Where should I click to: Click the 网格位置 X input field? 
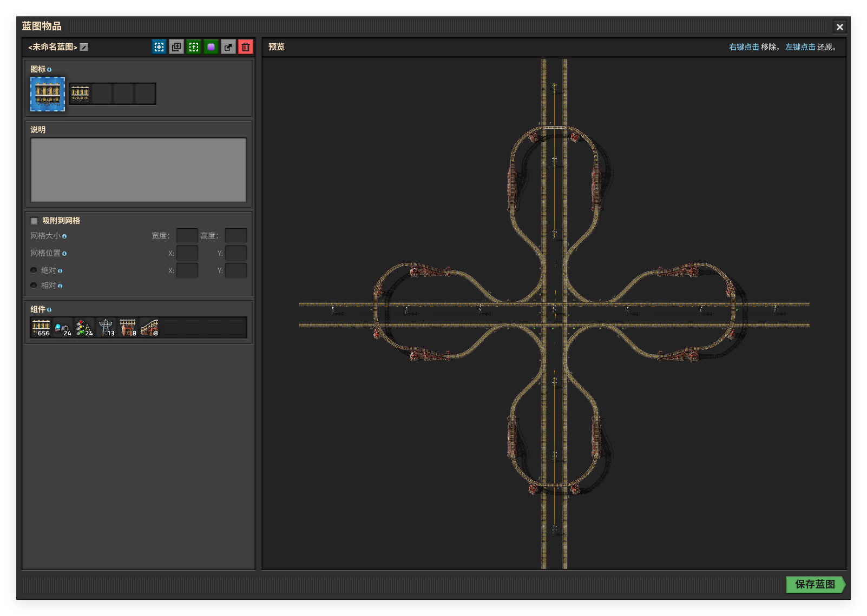pyautogui.click(x=187, y=253)
